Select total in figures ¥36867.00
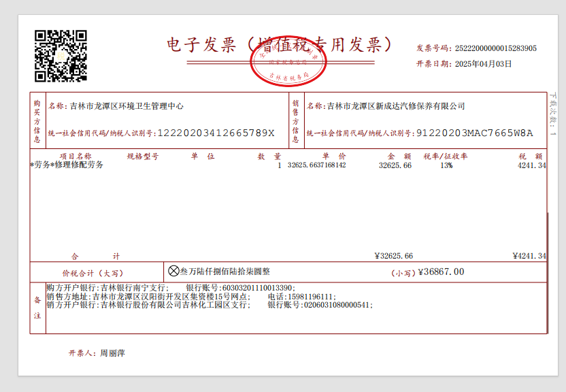This screenshot has height=392, width=566. (441, 272)
